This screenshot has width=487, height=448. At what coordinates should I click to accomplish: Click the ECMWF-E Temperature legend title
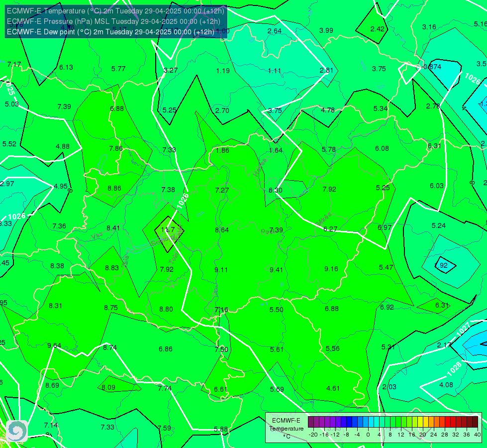coord(286,425)
